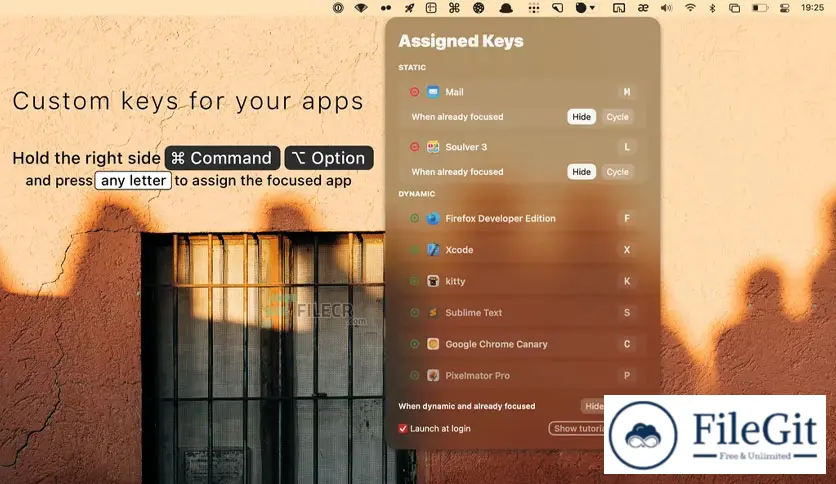Open Control Center in menu bar
This screenshot has height=484, width=836.
[x=784, y=8]
